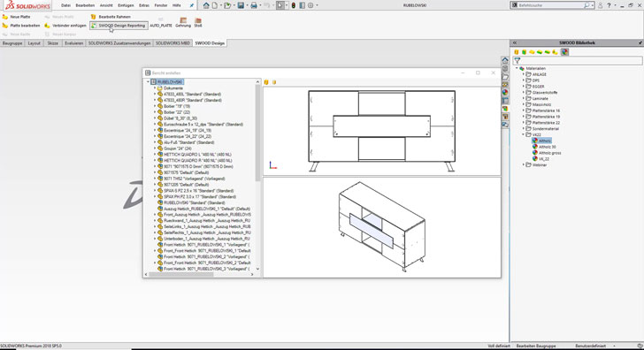Click the report tree horizontal scrollbar
The height and width of the screenshot is (350, 644).
click(x=181, y=274)
